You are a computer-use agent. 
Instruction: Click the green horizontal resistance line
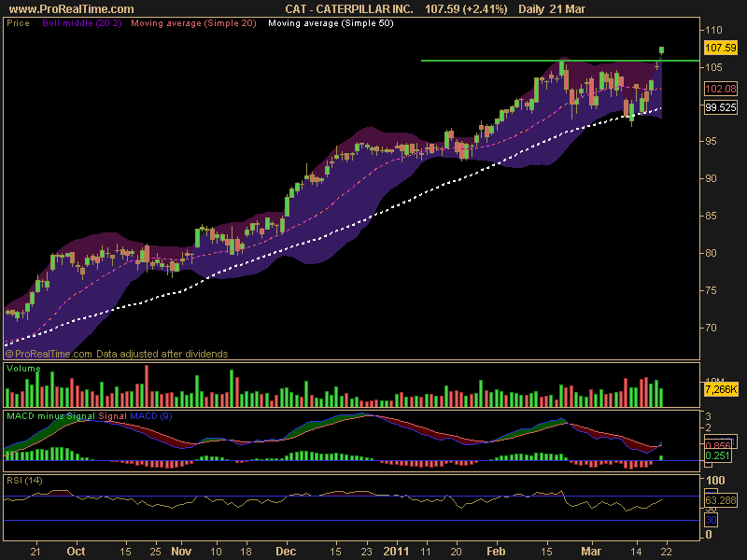559,61
